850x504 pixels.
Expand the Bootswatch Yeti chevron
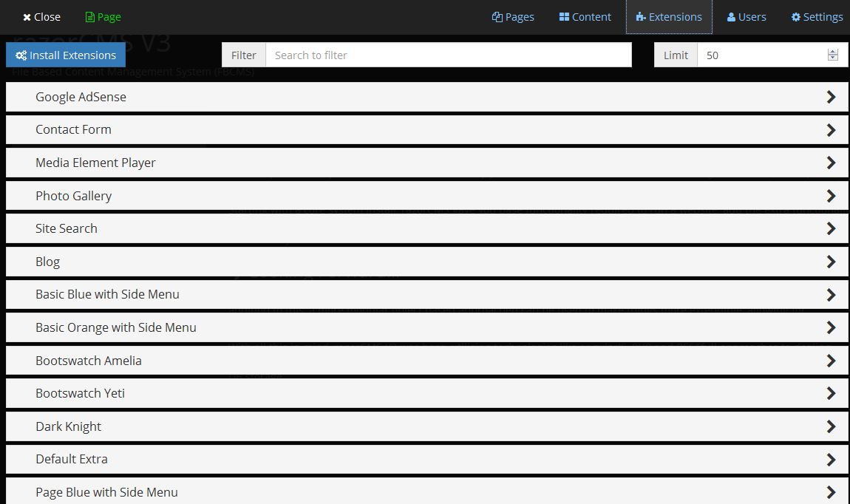click(x=831, y=393)
